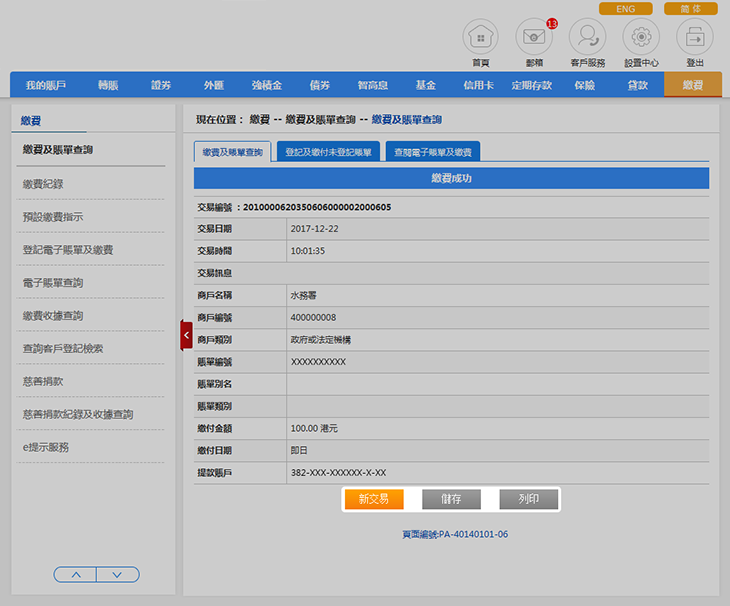Open the mailbox (郵箱) envelope icon
This screenshot has width=730, height=606.
(534, 38)
